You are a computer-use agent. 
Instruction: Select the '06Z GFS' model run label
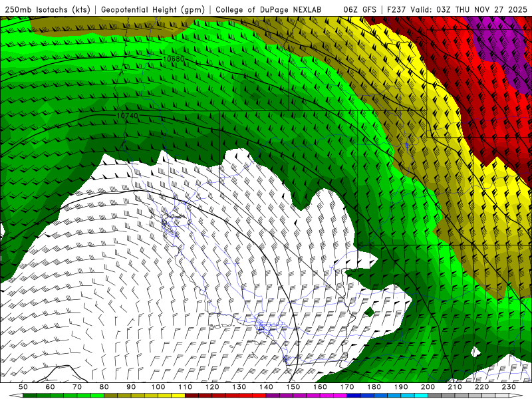pos(360,10)
